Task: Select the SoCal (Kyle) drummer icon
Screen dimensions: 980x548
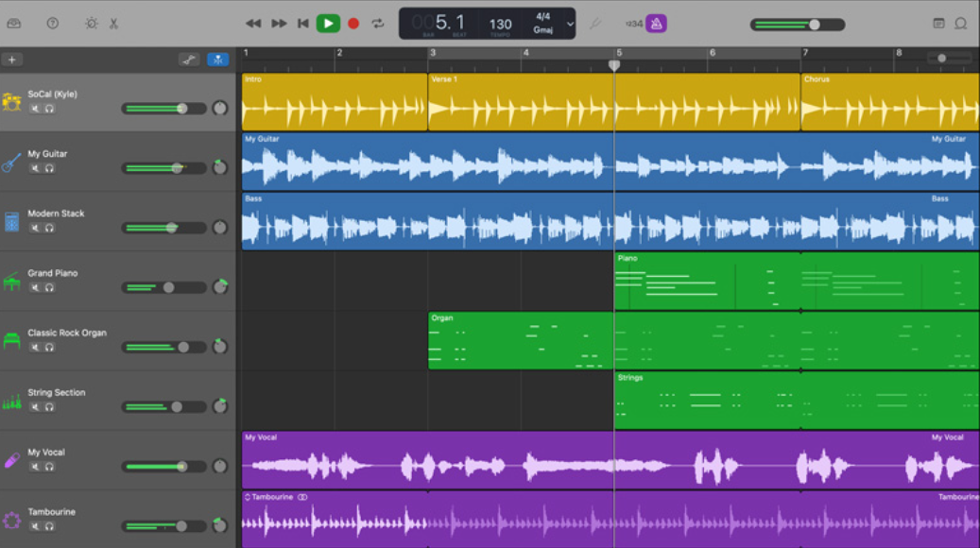Action: pos(12,102)
